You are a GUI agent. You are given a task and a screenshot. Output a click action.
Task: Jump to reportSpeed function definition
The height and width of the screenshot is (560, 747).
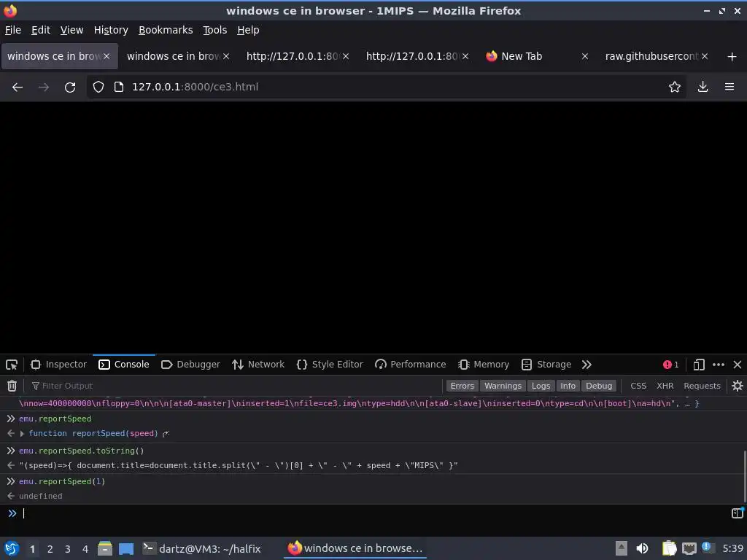click(x=166, y=434)
